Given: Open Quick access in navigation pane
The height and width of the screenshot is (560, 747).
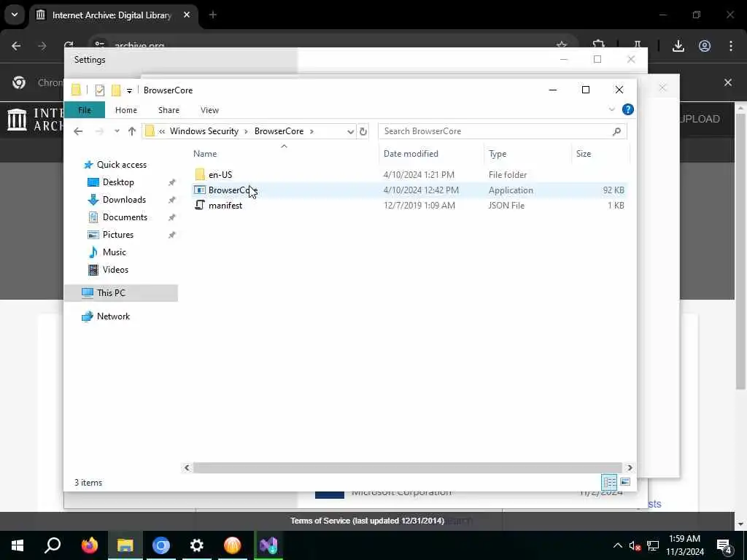Looking at the screenshot, I should coord(122,165).
